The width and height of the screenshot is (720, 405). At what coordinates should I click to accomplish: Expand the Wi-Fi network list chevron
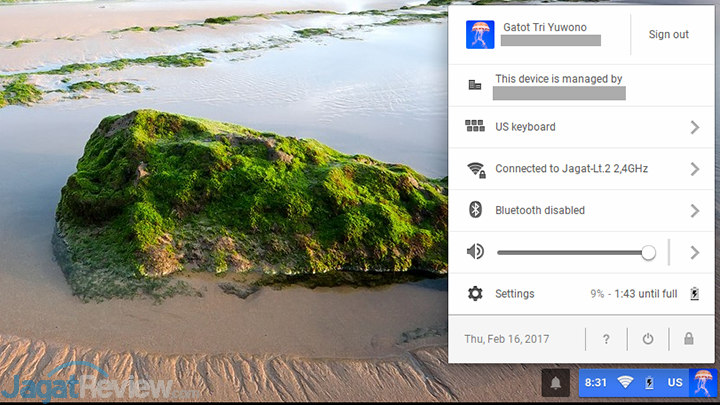tap(694, 169)
